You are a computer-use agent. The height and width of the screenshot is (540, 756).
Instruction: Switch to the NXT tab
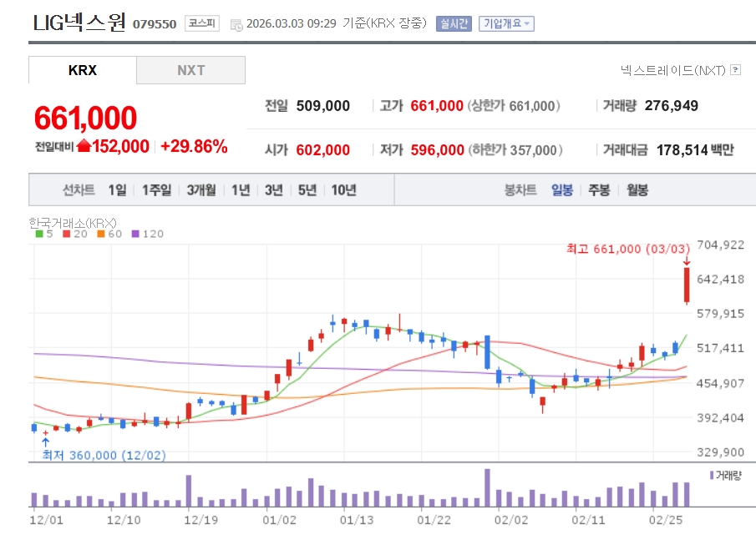click(x=191, y=70)
